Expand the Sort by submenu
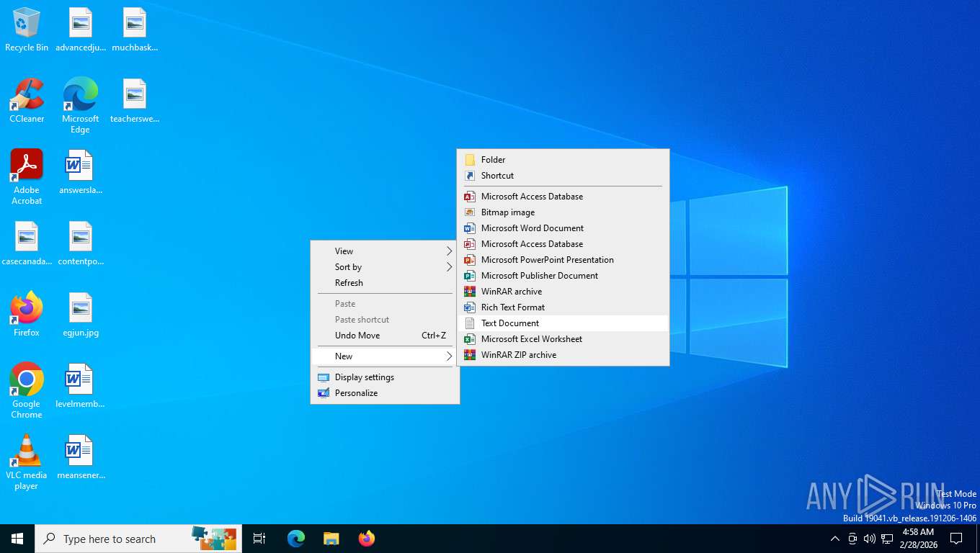Viewport: 980px width, 553px height. coord(385,267)
